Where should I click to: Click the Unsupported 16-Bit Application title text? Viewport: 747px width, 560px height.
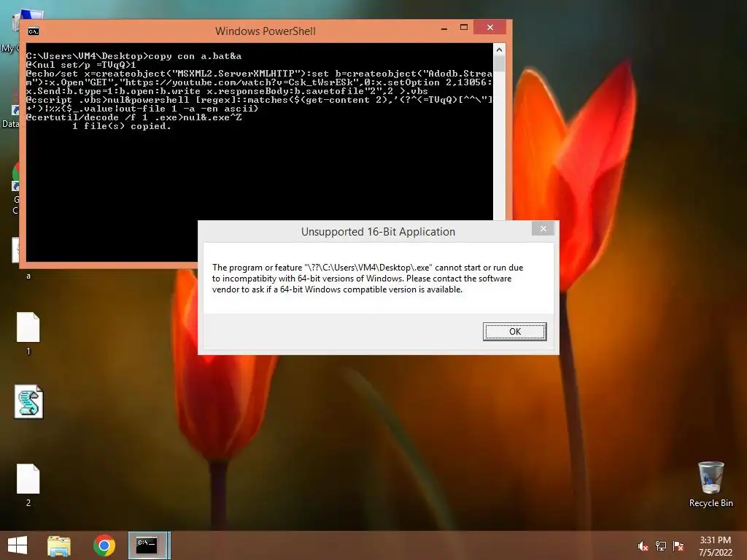pos(379,232)
